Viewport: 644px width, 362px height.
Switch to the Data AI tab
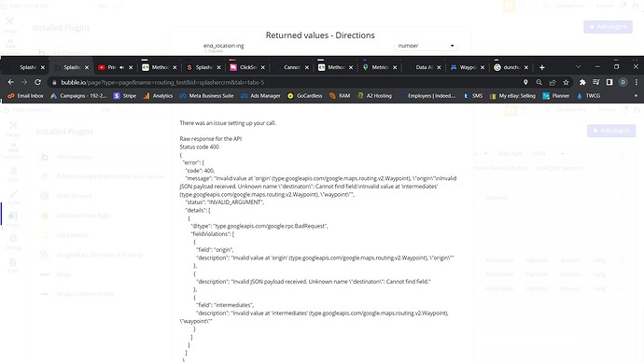[x=423, y=67]
